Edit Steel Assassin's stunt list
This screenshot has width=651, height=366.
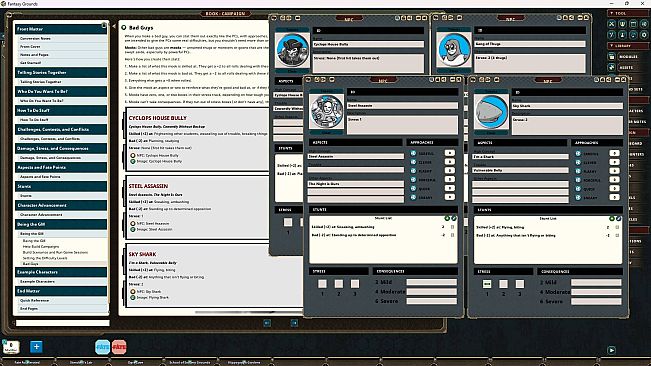click(454, 218)
